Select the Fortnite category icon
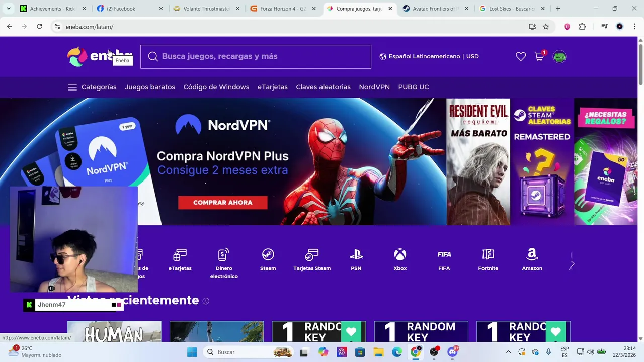Image resolution: width=644 pixels, height=362 pixels. 488,260
